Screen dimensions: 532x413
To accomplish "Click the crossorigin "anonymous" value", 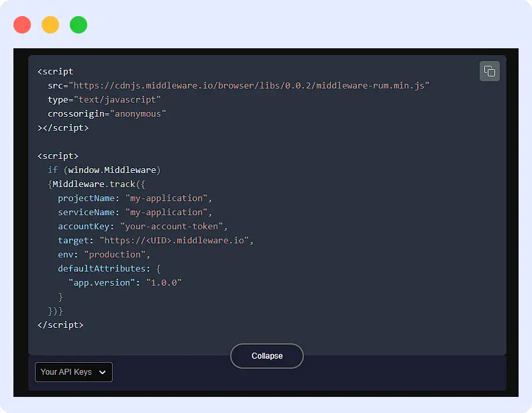I will click(x=138, y=113).
